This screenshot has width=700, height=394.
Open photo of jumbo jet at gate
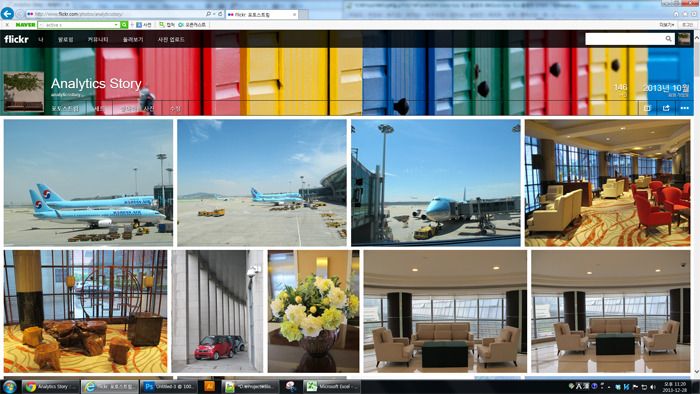point(436,182)
